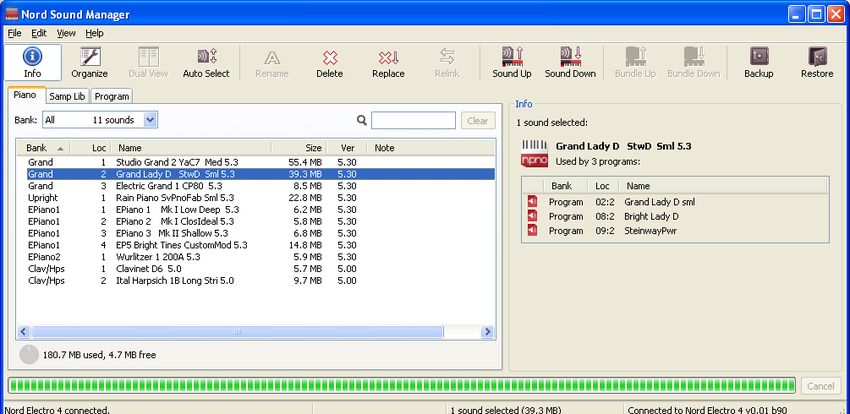
Task: Click the search magnifier icon
Action: point(362,120)
